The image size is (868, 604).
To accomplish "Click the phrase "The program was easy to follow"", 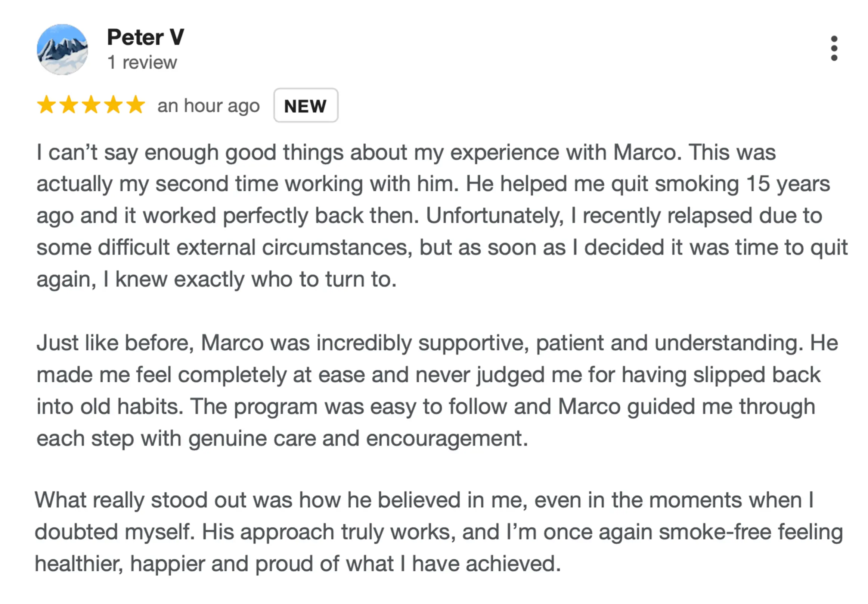I will [x=348, y=407].
